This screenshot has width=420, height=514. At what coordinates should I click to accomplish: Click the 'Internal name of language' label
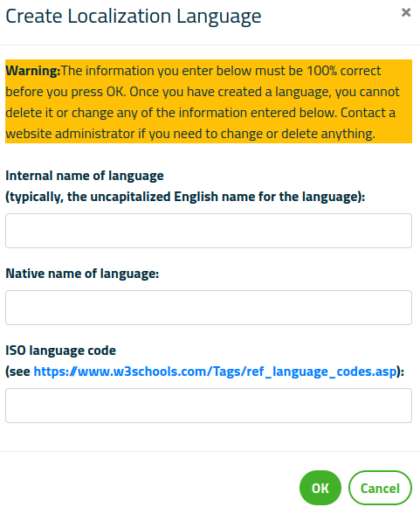[85, 176]
